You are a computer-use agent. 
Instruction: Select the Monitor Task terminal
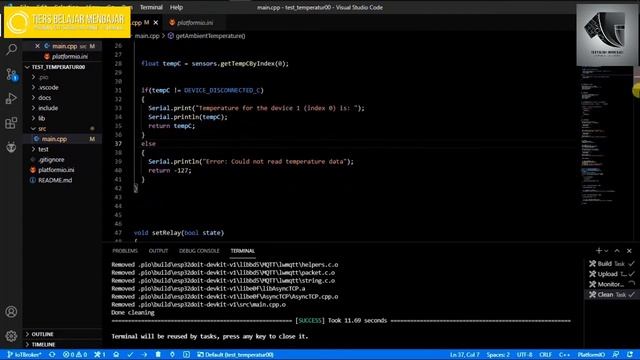pyautogui.click(x=611, y=284)
